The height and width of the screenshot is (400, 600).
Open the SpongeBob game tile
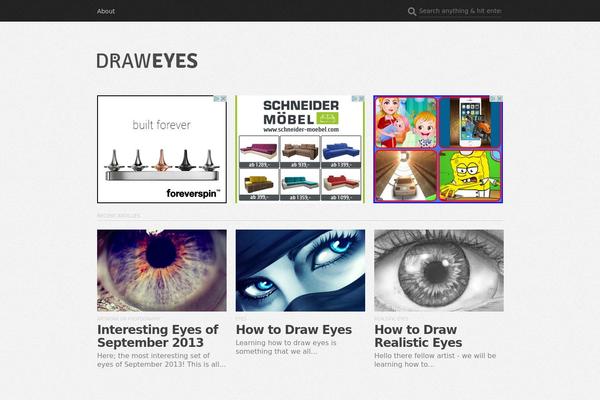coord(470,175)
